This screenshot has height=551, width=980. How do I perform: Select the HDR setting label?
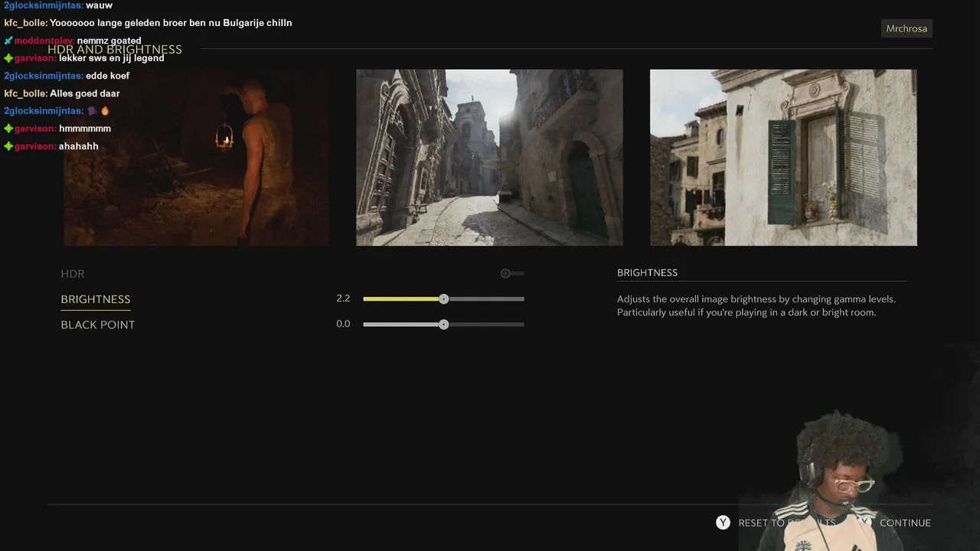tap(73, 273)
